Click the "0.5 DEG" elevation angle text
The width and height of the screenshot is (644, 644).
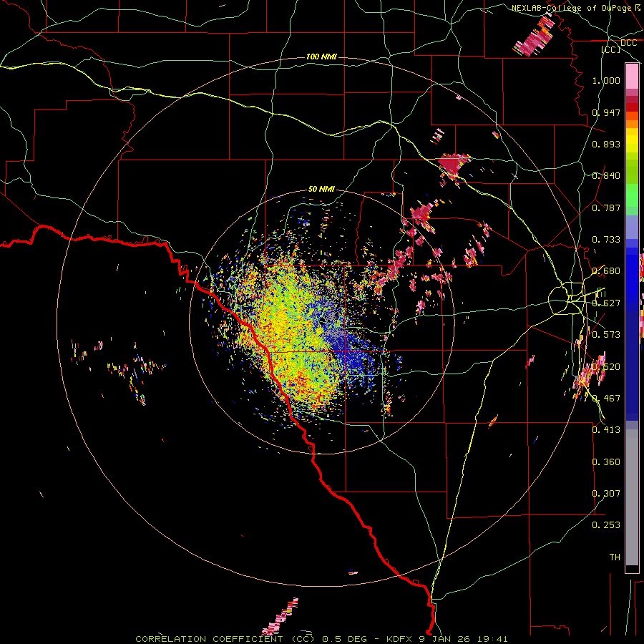[x=346, y=639]
